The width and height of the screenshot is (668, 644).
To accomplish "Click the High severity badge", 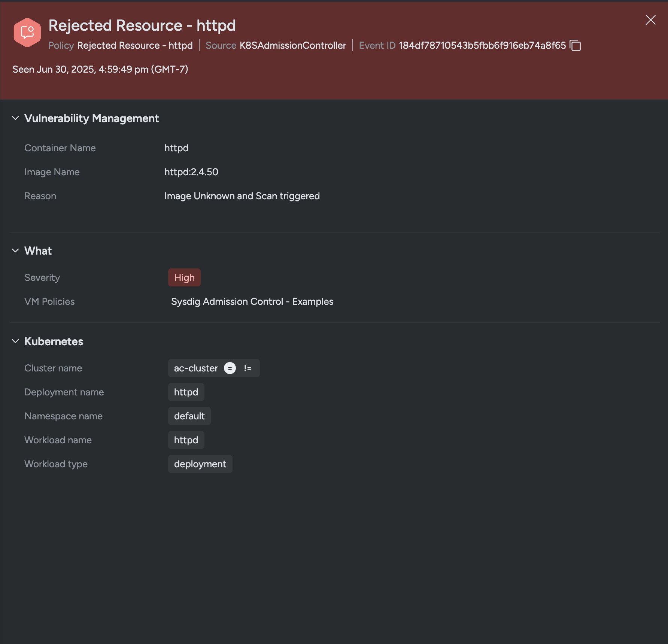I will [184, 277].
